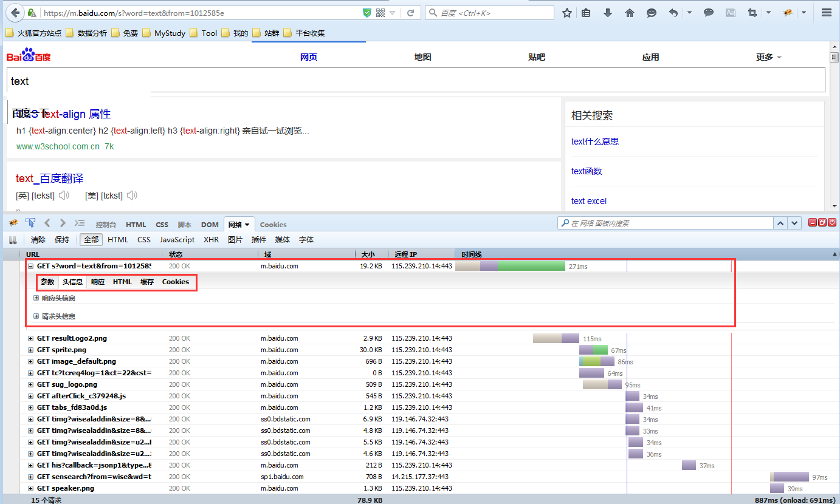Screen dimensions: 840x504
Task: Click Firebug panel history back chevron
Action: 47,223
